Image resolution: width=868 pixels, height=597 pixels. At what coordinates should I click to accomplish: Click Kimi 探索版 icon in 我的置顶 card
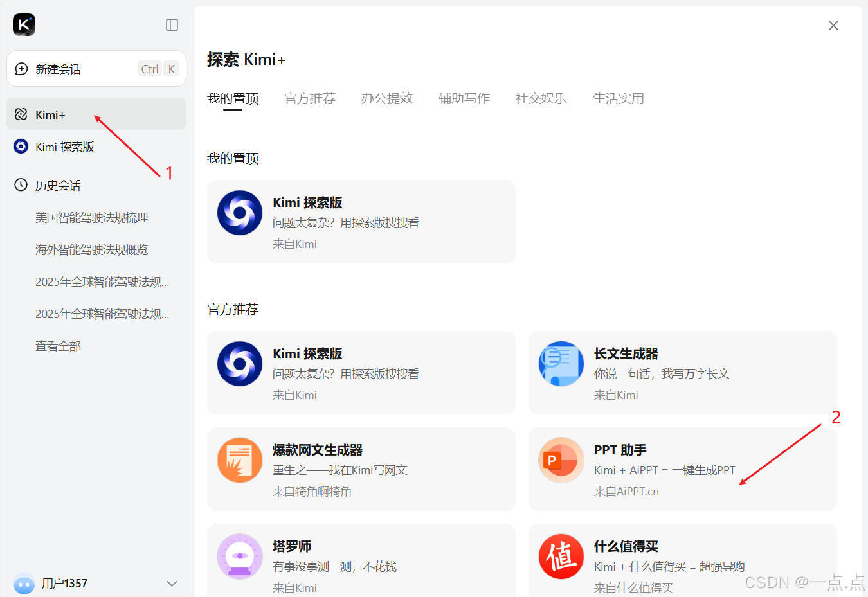[240, 213]
